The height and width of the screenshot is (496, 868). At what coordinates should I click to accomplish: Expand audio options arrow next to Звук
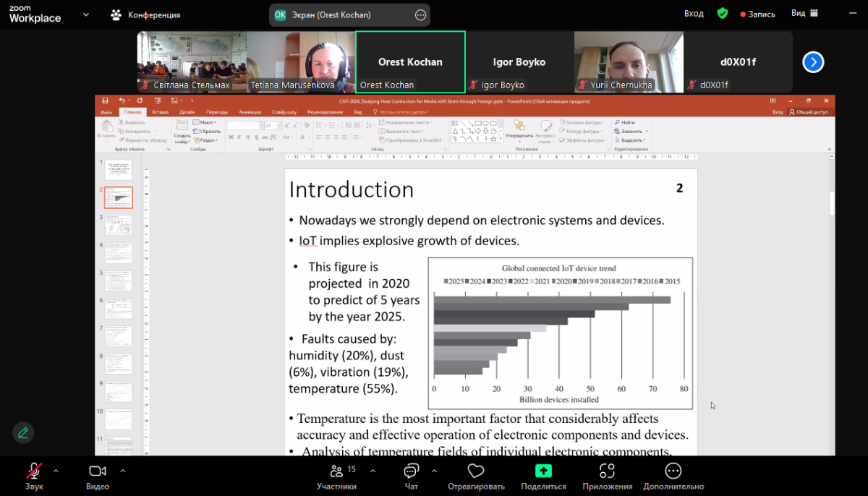click(x=56, y=471)
